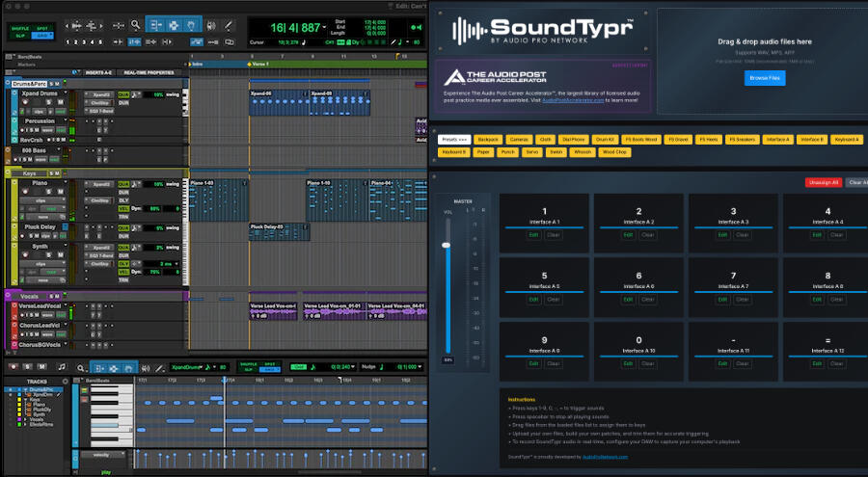Enable Slip edit mode
Screen dimensions: 868x477
(20, 36)
